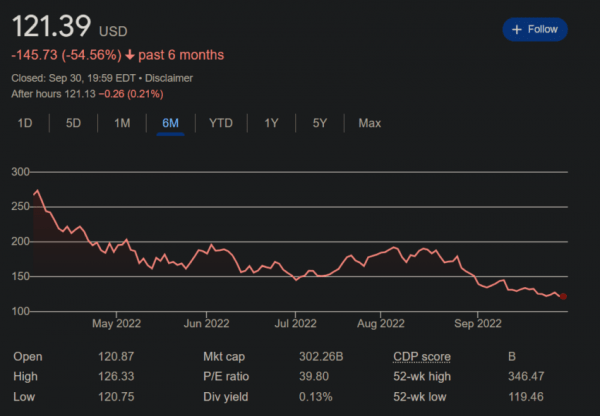
Task: Switch chart to YTD range
Action: (x=220, y=123)
